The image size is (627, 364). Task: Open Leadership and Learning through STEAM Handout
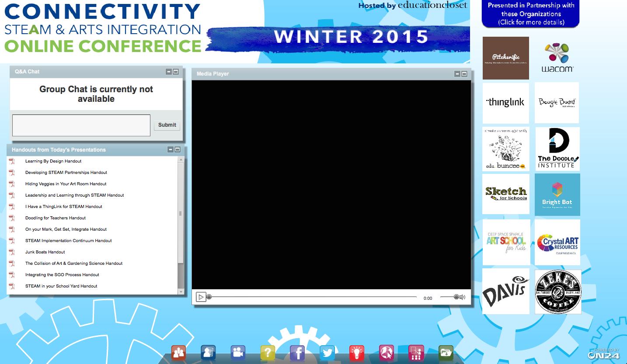(74, 195)
